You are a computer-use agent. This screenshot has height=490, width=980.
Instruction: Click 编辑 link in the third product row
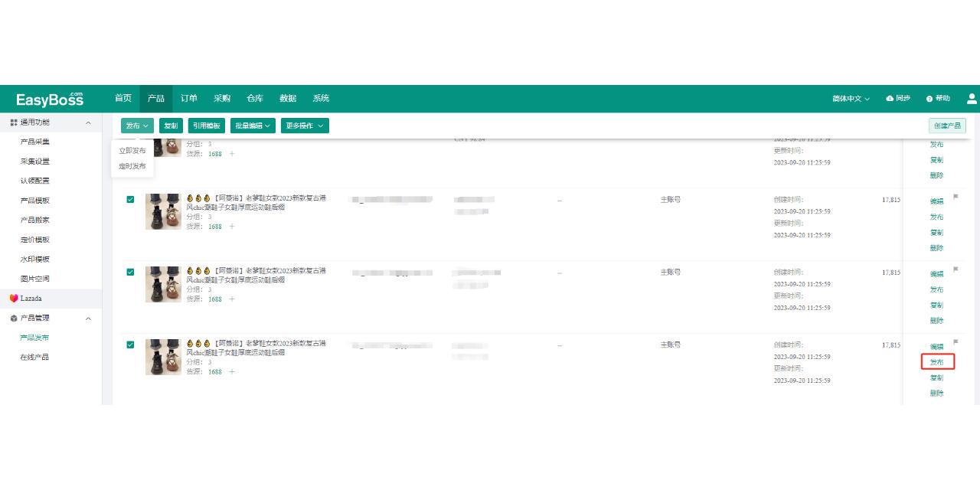point(936,274)
